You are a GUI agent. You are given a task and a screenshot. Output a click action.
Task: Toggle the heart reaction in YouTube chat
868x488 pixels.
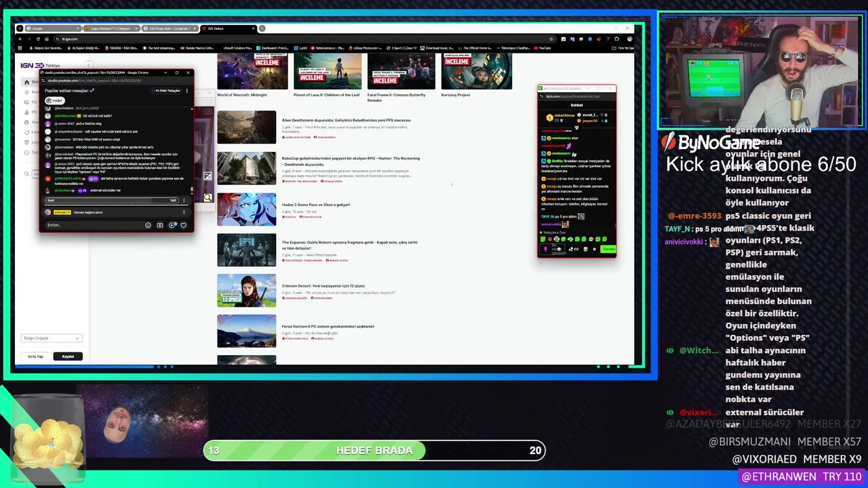click(183, 225)
